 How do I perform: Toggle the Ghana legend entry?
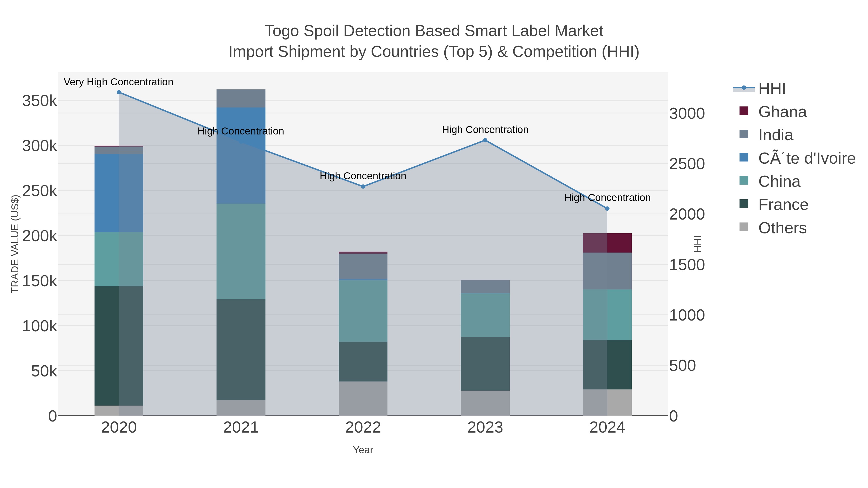773,112
